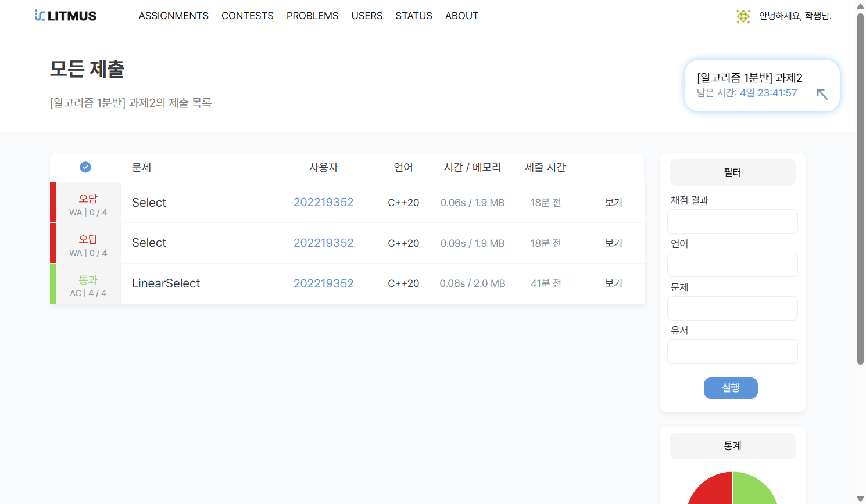866x504 pixels.
Task: Open the 채점 결과 filter dropdown
Action: click(732, 221)
